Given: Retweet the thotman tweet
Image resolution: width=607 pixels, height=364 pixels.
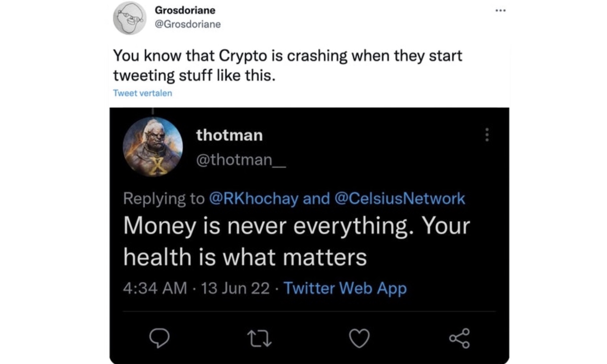Looking at the screenshot, I should point(259,338).
